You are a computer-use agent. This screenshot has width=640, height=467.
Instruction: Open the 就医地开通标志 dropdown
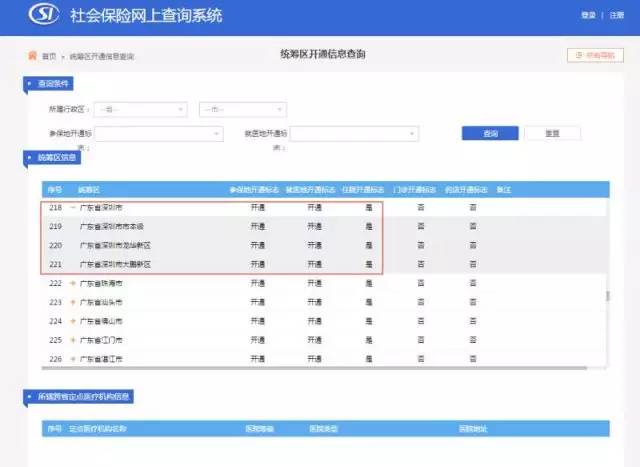click(354, 133)
